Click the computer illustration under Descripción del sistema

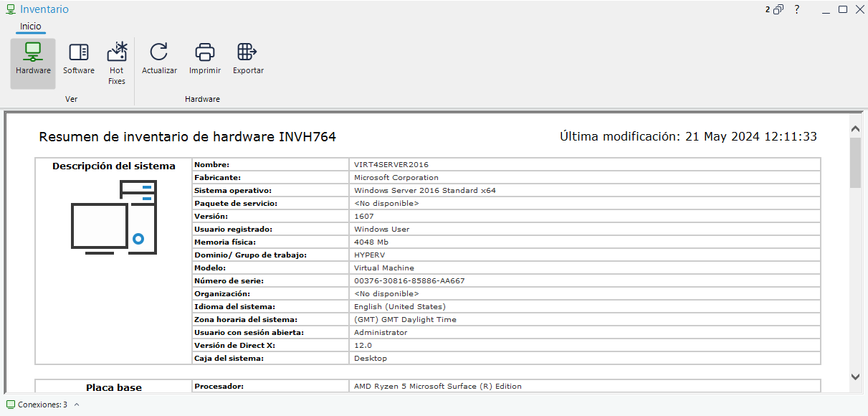point(113,217)
